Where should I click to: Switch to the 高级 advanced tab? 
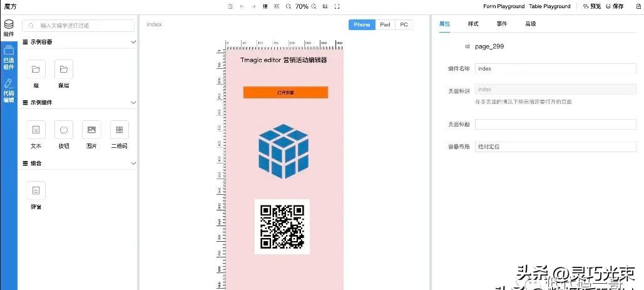point(531,24)
